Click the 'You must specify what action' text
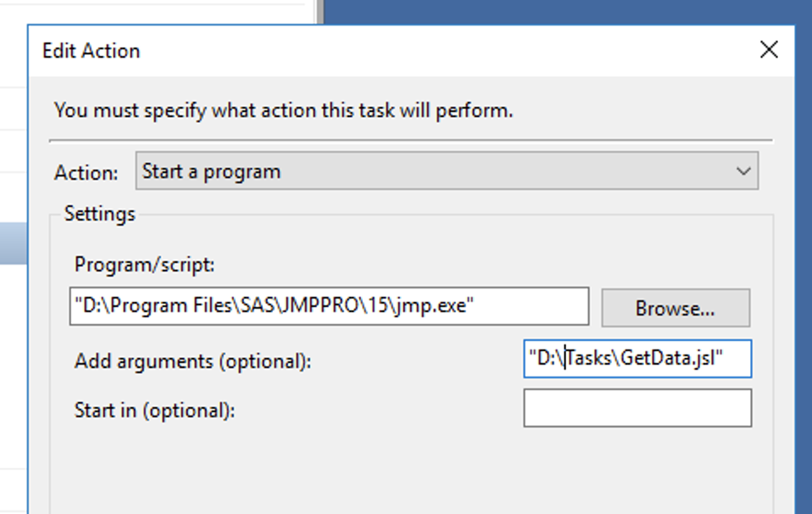Screen dimensions: 812x514 pos(283,110)
